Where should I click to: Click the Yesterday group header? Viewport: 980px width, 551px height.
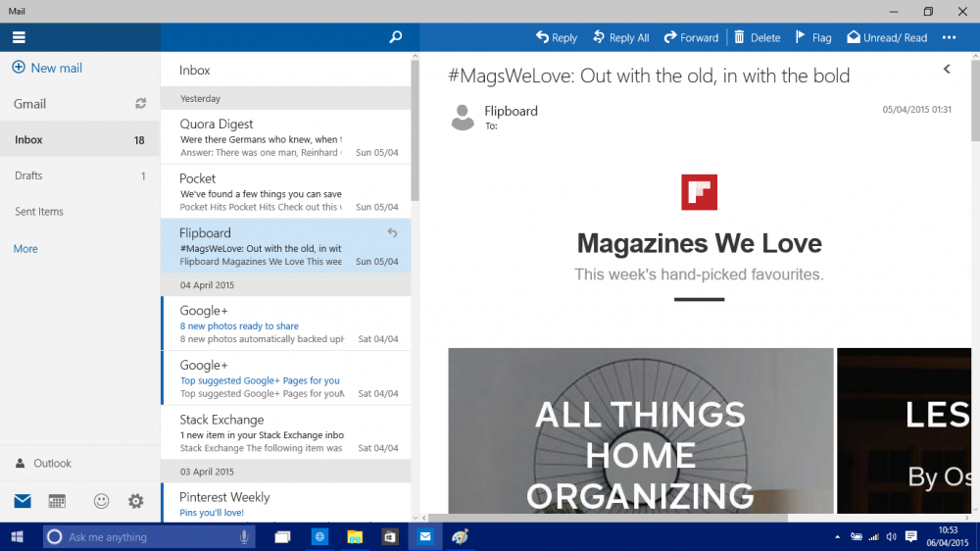[285, 98]
